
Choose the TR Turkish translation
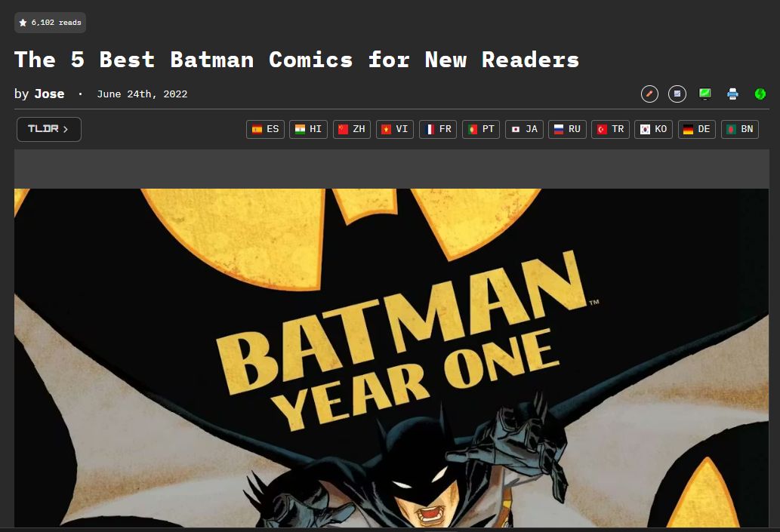coord(610,129)
